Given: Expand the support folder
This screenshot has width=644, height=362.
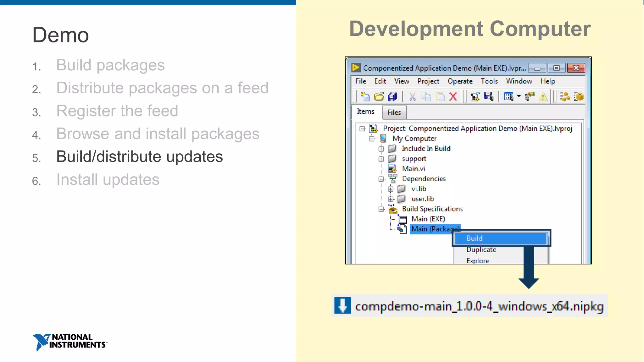Looking at the screenshot, I should (381, 159).
